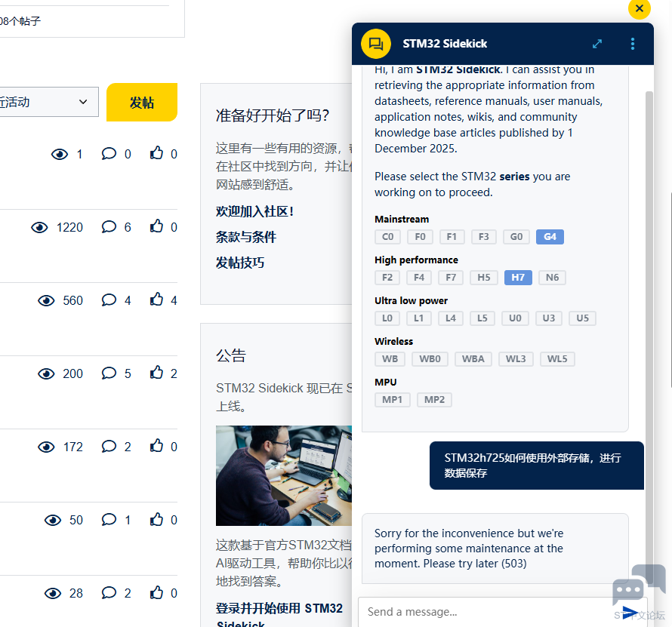Select the WB0 series chip
The height and width of the screenshot is (627, 672).
coord(430,359)
